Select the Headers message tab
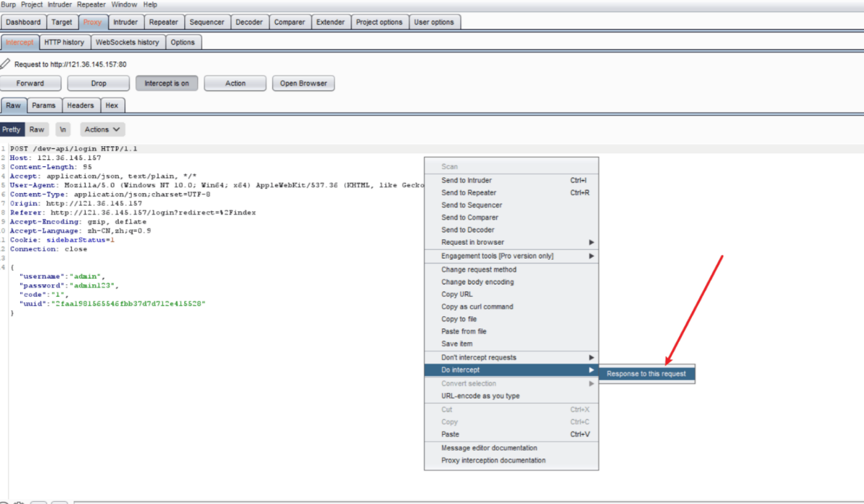 point(80,106)
